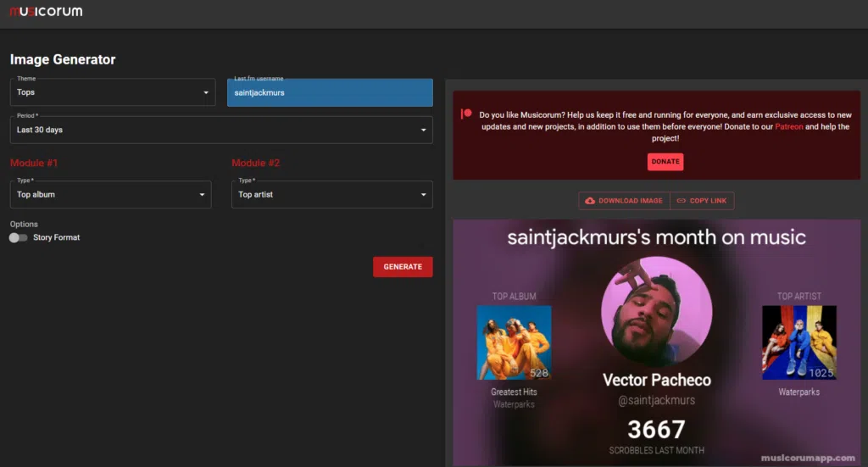Click the Image Generator heading
This screenshot has height=467, width=868.
[63, 59]
